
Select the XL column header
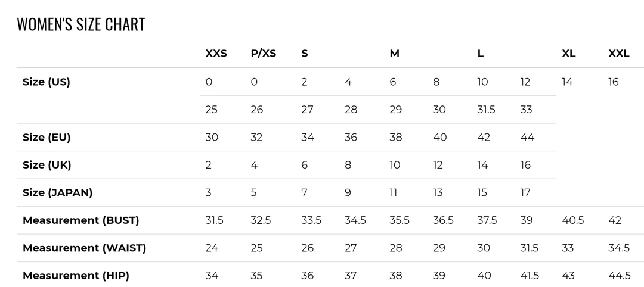coord(569,54)
